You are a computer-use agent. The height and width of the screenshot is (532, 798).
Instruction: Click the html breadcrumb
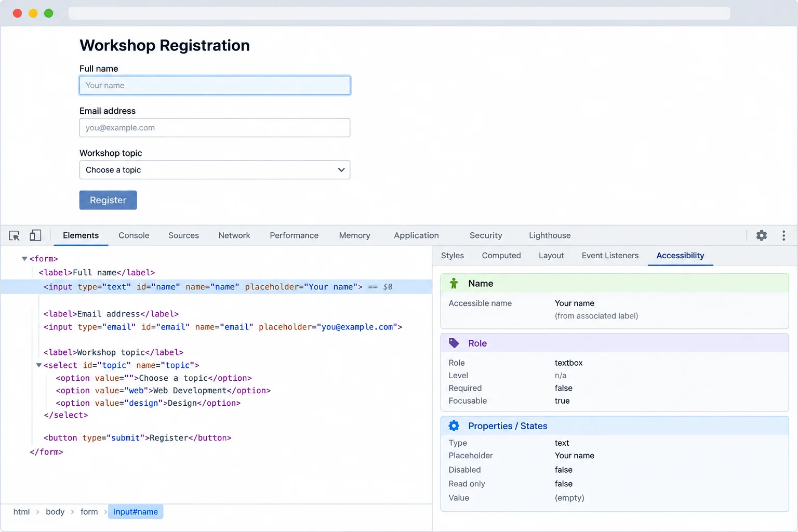[x=21, y=512]
